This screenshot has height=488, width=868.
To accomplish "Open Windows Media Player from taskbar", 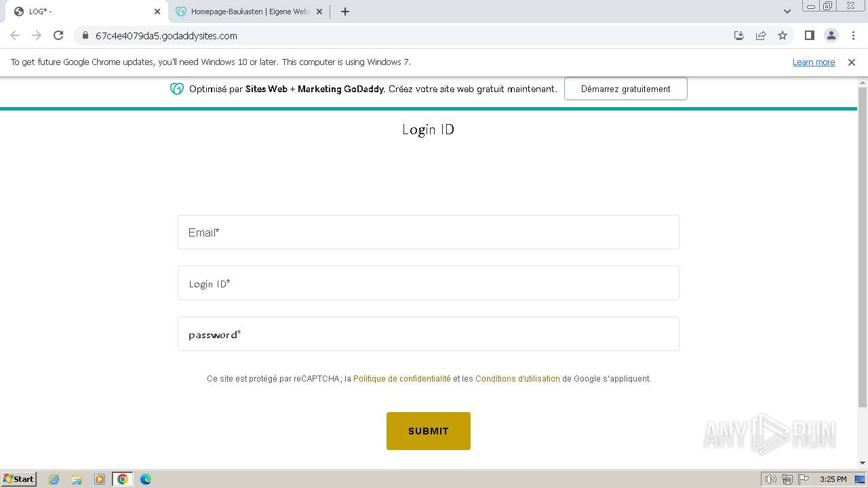I will pyautogui.click(x=100, y=479).
